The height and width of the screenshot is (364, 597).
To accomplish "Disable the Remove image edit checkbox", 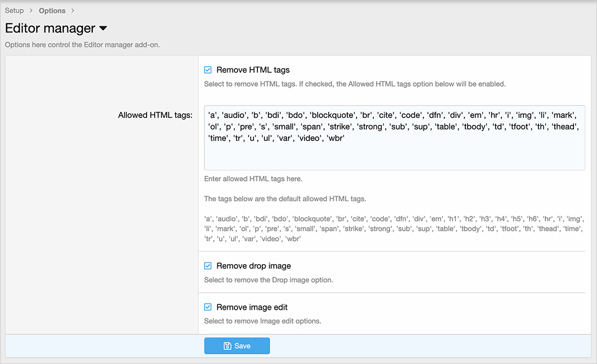I will 208,308.
